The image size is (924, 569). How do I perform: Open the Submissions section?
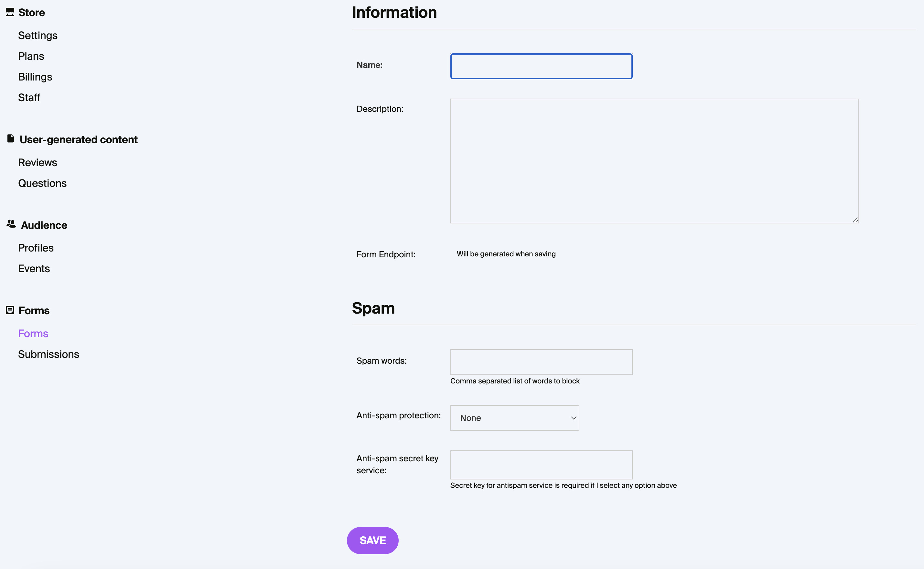(x=48, y=353)
